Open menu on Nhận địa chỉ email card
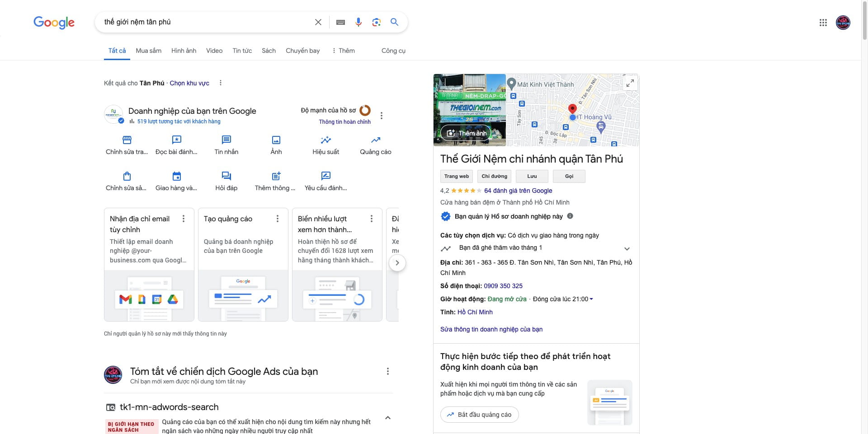Viewport: 868px width, 434px height. (x=184, y=219)
